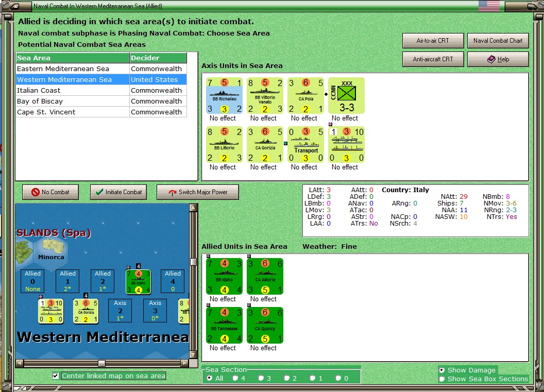
Task: Choose Show Damage option
Action: tap(441, 370)
